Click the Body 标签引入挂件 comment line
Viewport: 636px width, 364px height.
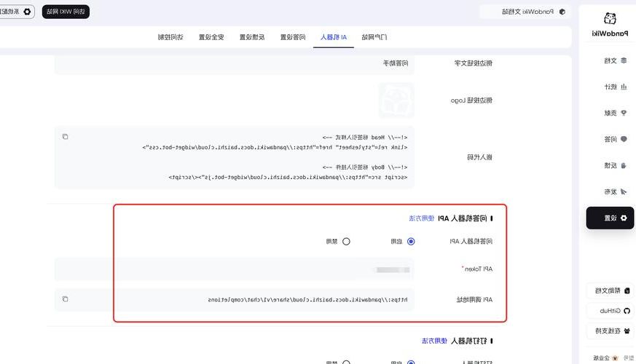(x=365, y=167)
